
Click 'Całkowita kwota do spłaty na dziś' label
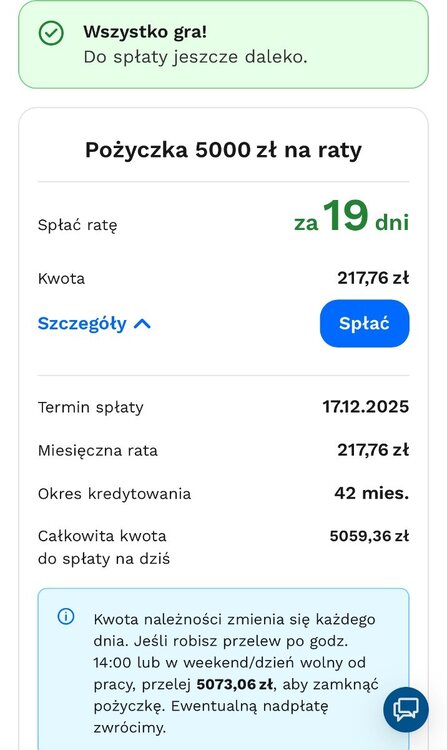(x=104, y=547)
